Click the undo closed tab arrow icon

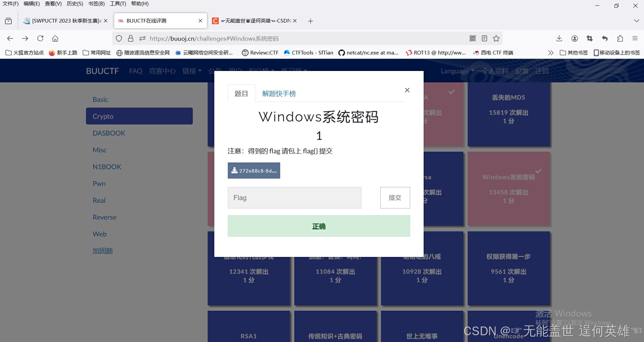pos(605,38)
